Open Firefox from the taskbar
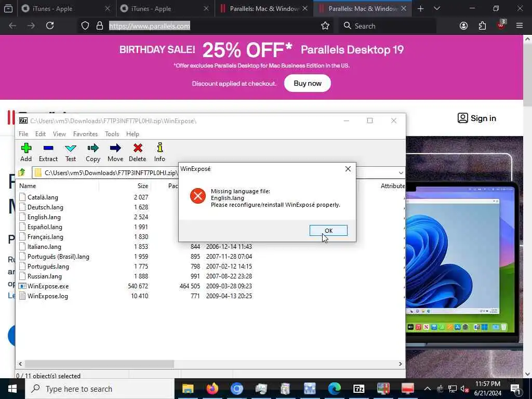The width and height of the screenshot is (532, 399). click(212, 389)
